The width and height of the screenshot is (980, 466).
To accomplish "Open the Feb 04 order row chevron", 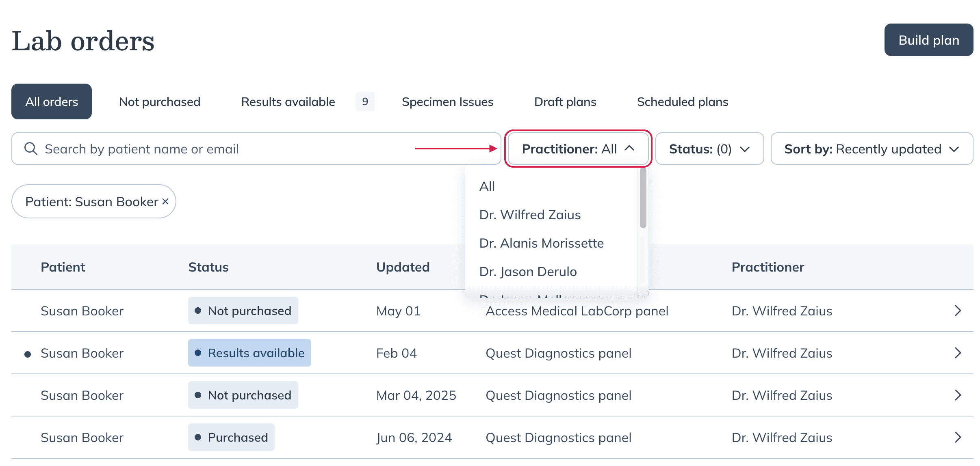I will (x=958, y=353).
